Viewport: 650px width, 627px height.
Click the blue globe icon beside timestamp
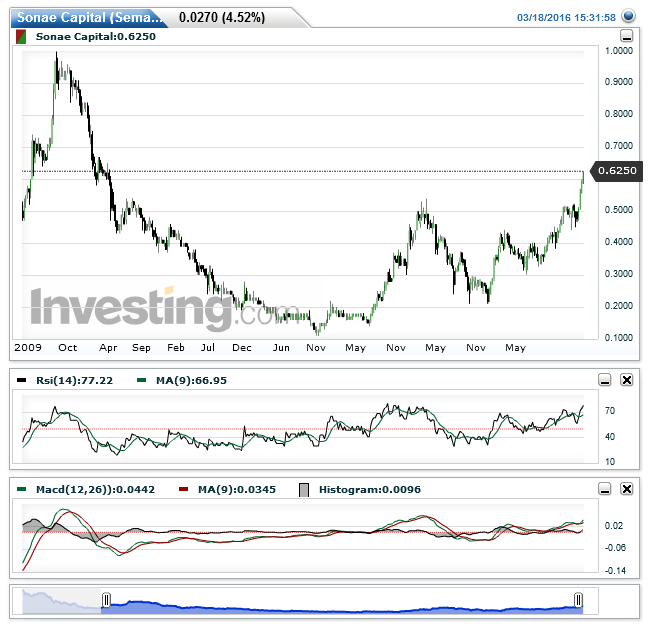coord(629,17)
